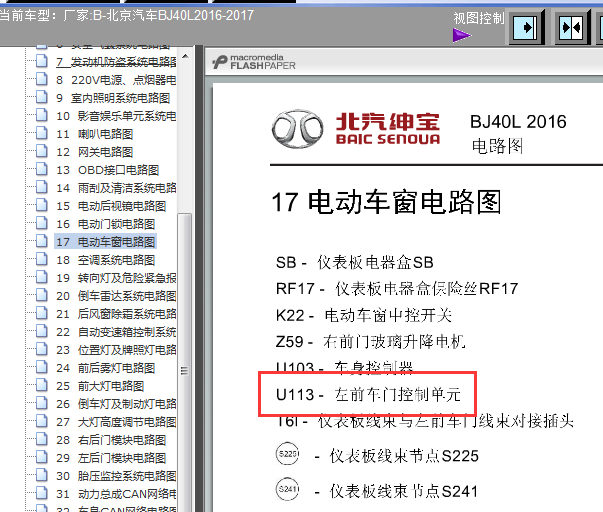This screenshot has width=603, height=512.
Task: Click the S225 node circle symbol
Action: (288, 454)
